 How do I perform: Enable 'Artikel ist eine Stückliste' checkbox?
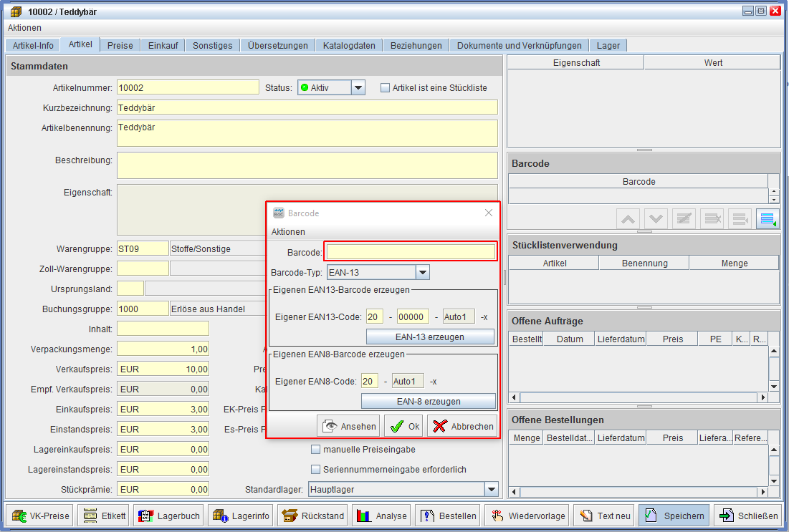point(386,88)
